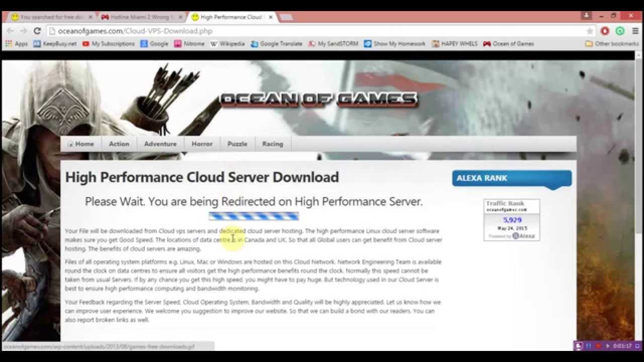Open the Show My Homework bookmark

pos(395,44)
